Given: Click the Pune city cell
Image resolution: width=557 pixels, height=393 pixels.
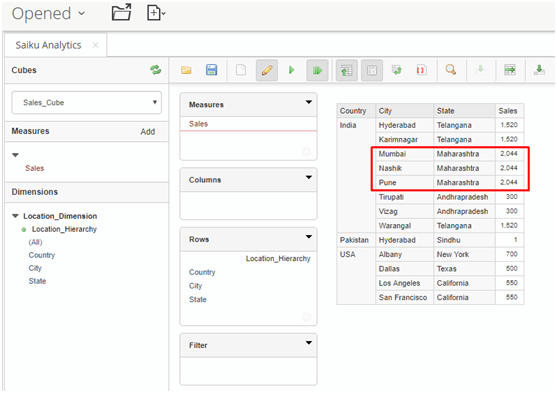Looking at the screenshot, I should click(404, 183).
